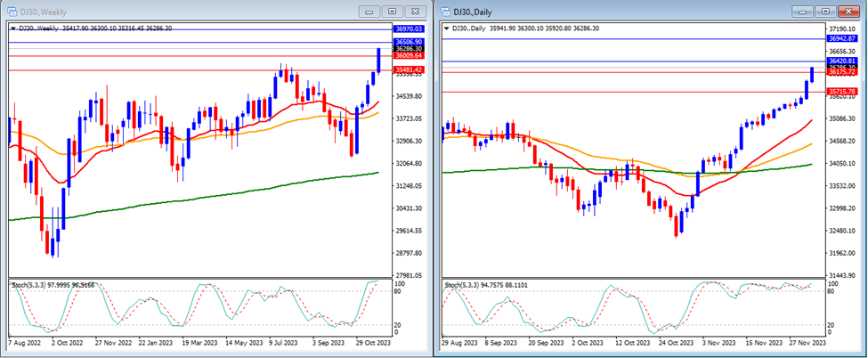
Task: Click the 34050.10 level on Daily price scale
Action: pyautogui.click(x=841, y=164)
